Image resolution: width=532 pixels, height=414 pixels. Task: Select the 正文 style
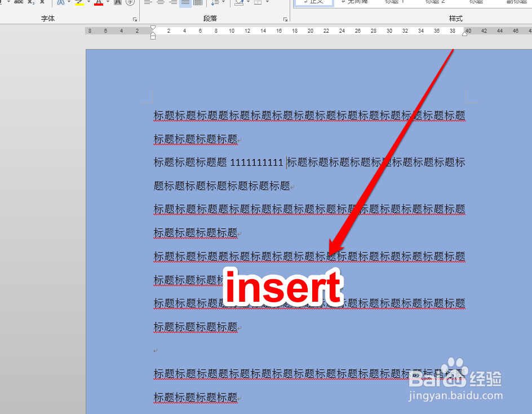click(x=314, y=2)
